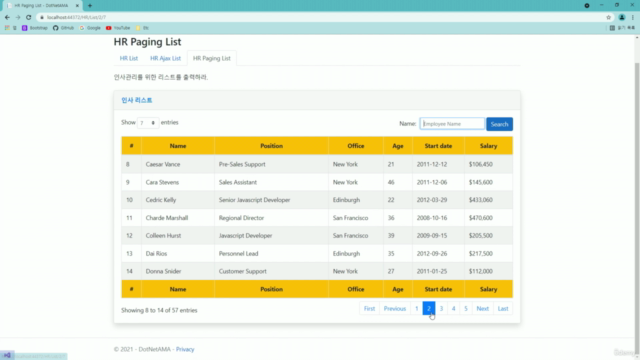Open the YouTube bookmark
Image resolution: width=640 pixels, height=360 pixels.
[118, 28]
